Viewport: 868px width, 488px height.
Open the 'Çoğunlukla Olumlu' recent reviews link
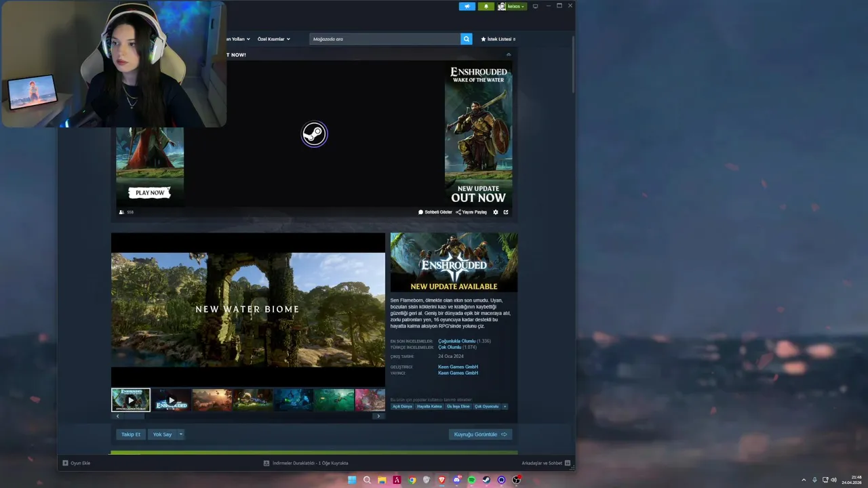coord(456,341)
